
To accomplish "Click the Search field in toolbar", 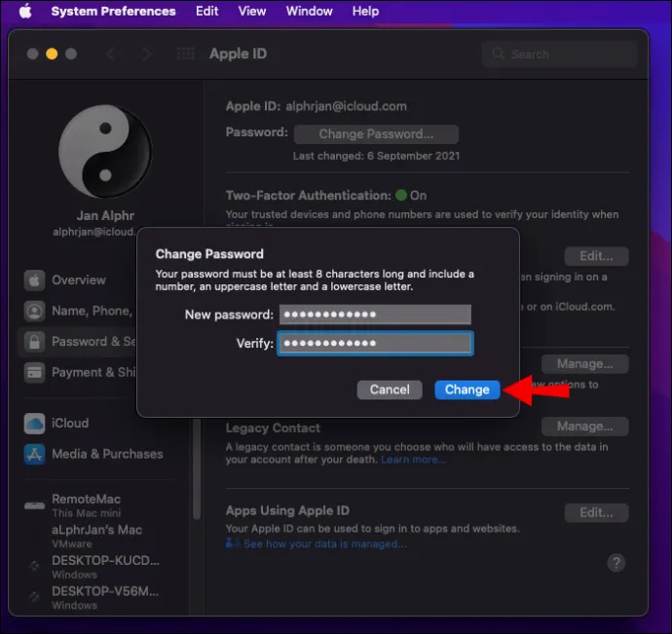I will (x=559, y=54).
